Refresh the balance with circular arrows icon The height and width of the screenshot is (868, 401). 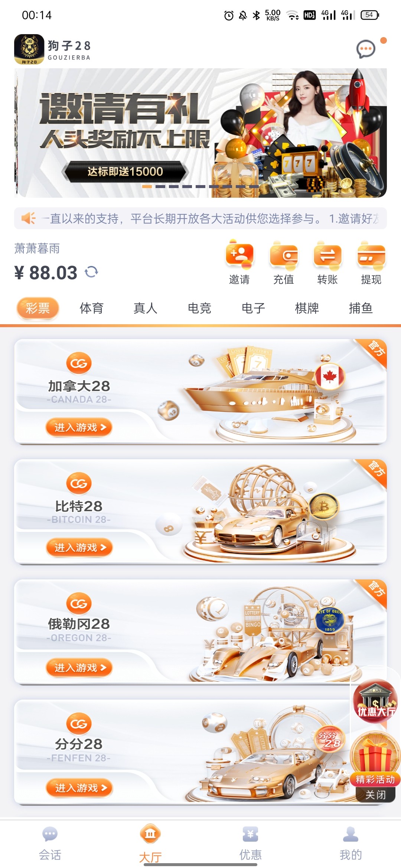91,272
